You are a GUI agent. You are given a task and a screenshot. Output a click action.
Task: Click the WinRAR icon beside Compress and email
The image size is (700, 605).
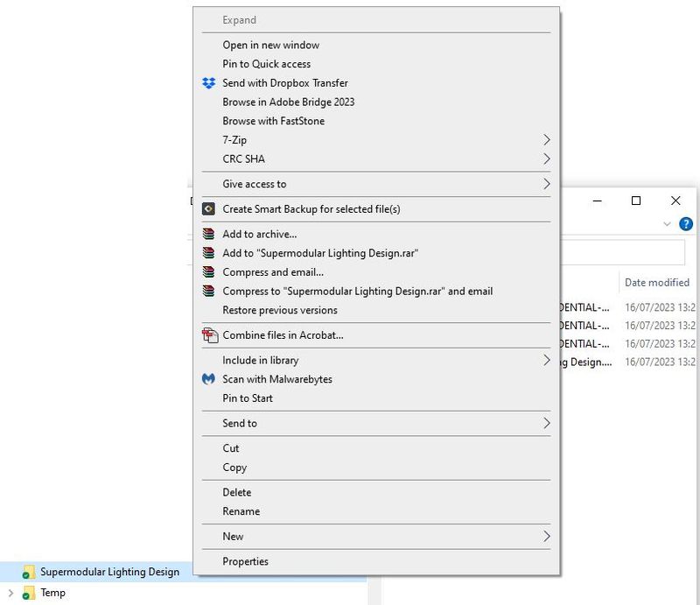(x=208, y=272)
